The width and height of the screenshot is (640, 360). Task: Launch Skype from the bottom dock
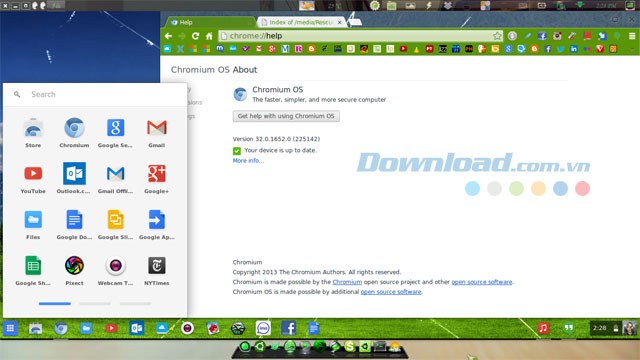pyautogui.click(x=350, y=347)
